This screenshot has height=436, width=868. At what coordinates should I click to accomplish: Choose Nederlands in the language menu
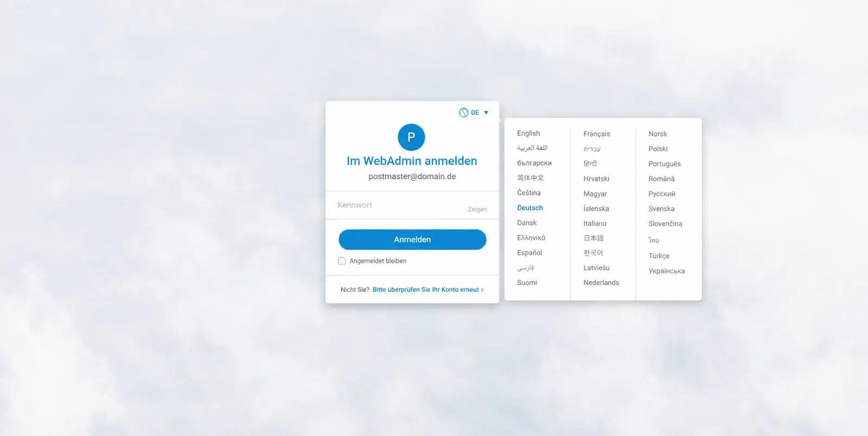click(x=601, y=283)
